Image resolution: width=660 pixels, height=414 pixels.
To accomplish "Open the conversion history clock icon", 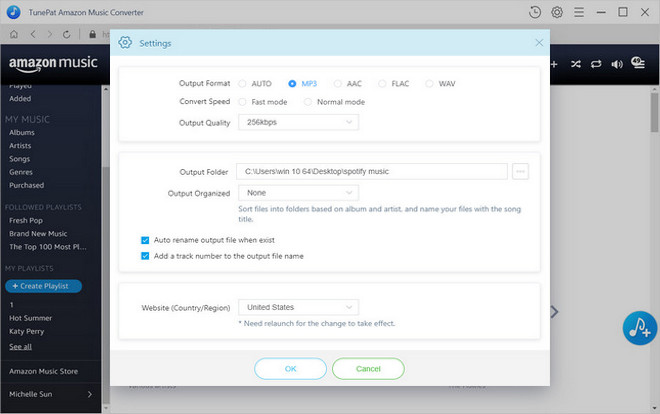I will point(534,12).
